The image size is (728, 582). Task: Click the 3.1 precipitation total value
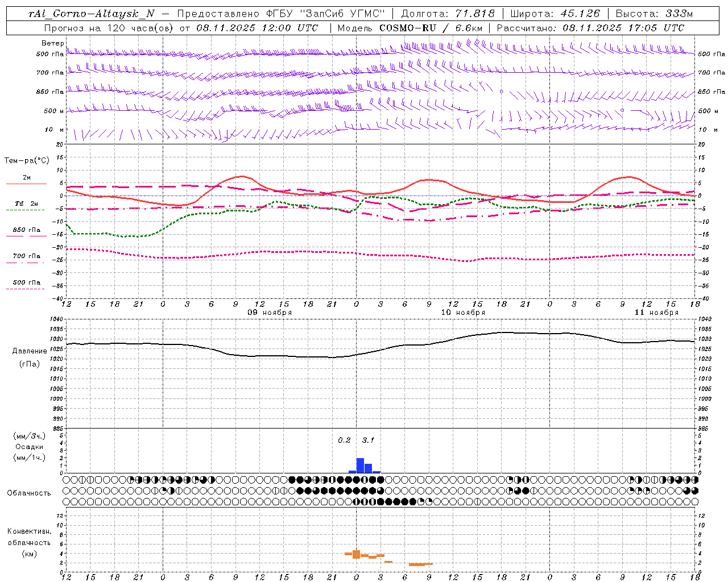click(368, 440)
